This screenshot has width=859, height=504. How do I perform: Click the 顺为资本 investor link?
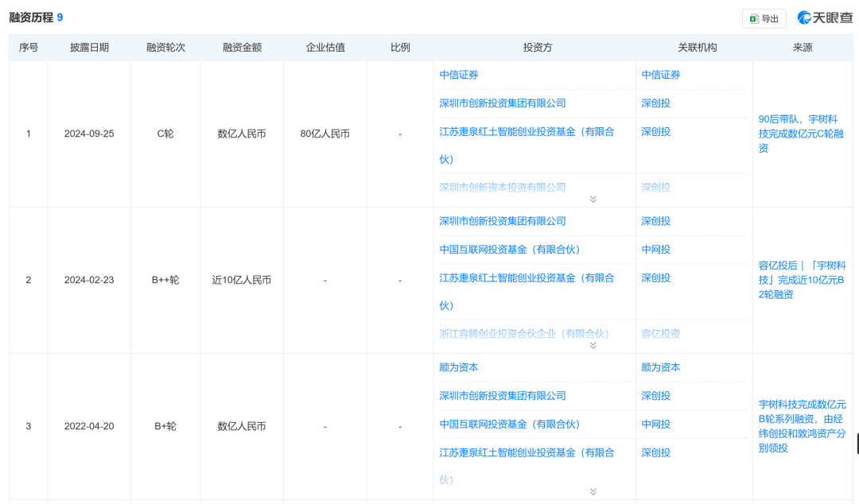click(x=459, y=367)
